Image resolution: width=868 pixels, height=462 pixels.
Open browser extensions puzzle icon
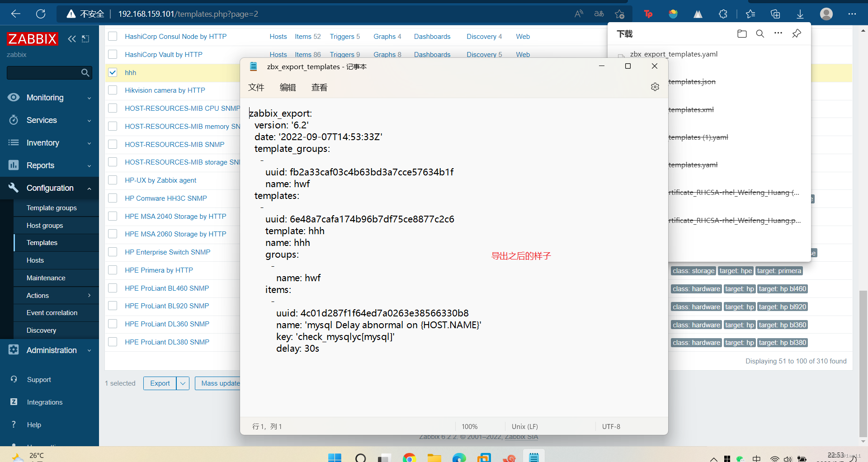[x=723, y=14]
